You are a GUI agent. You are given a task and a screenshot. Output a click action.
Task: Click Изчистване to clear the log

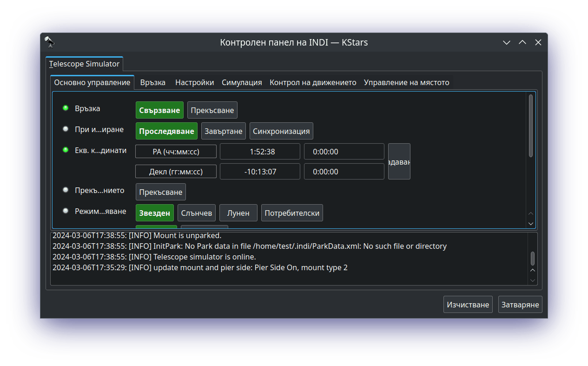tap(468, 305)
